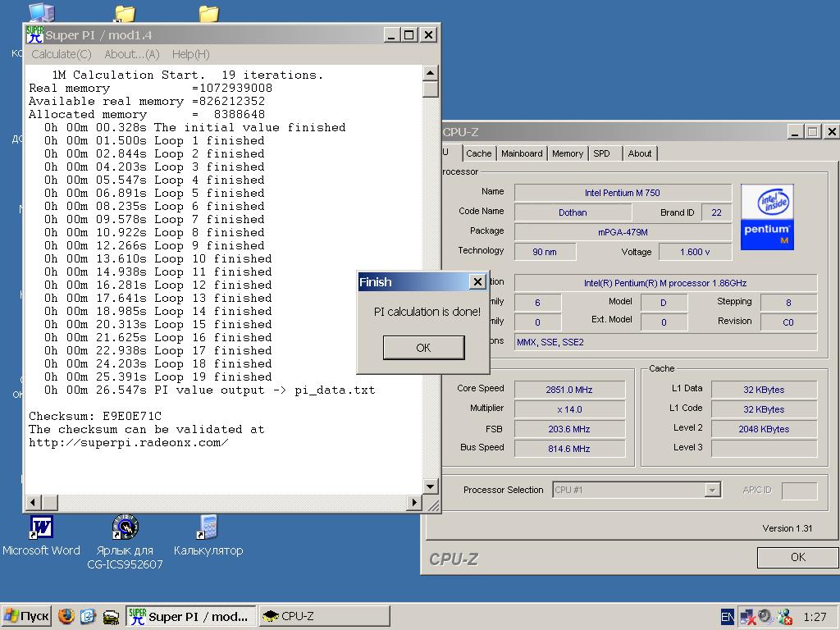Click the Multiplier value x 14.0
The image size is (840, 630).
tap(569, 409)
